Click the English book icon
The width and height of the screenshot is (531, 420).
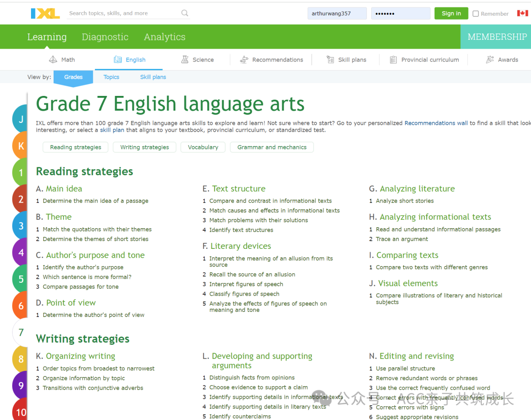[118, 60]
